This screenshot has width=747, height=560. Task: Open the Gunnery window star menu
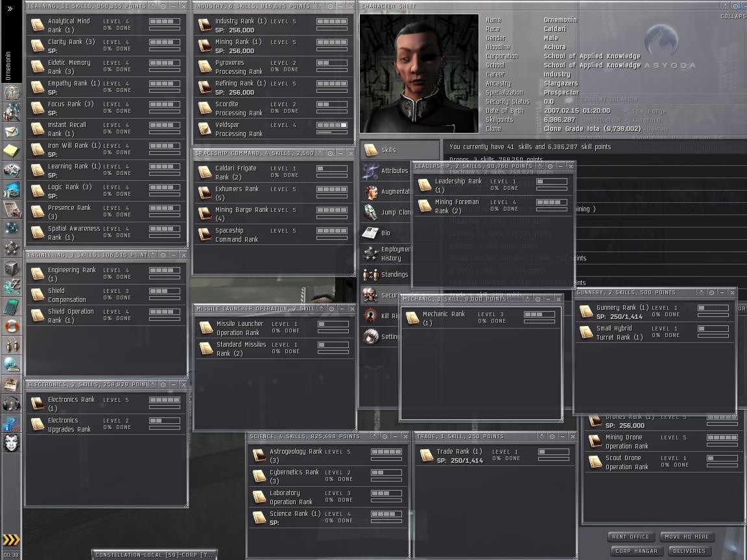coord(701,292)
